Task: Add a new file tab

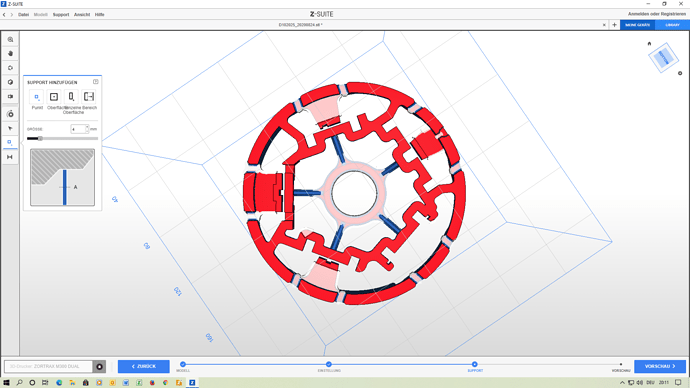Action: tap(614, 25)
